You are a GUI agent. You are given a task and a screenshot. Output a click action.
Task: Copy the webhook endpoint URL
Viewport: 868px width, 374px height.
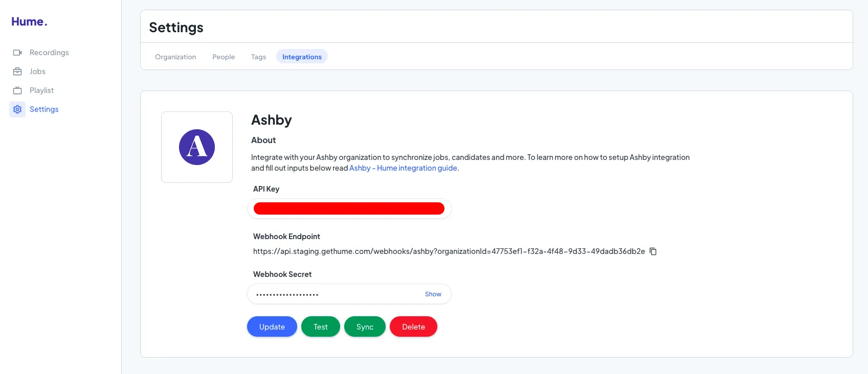653,251
